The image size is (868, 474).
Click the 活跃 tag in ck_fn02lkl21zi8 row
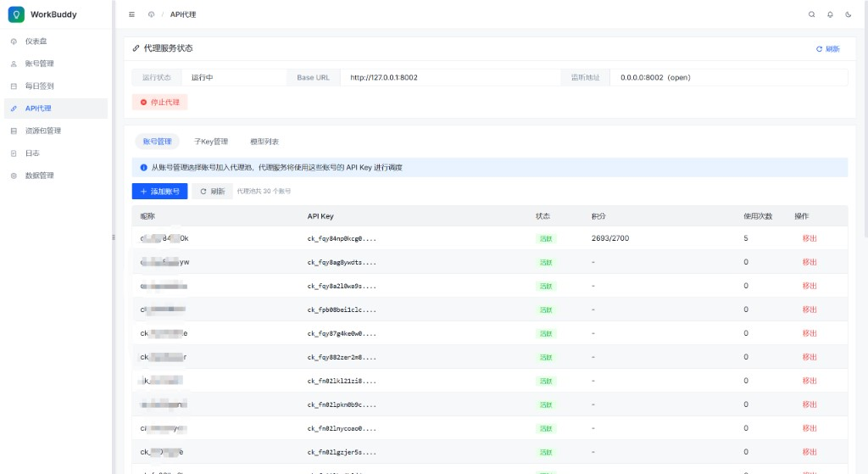pyautogui.click(x=546, y=381)
